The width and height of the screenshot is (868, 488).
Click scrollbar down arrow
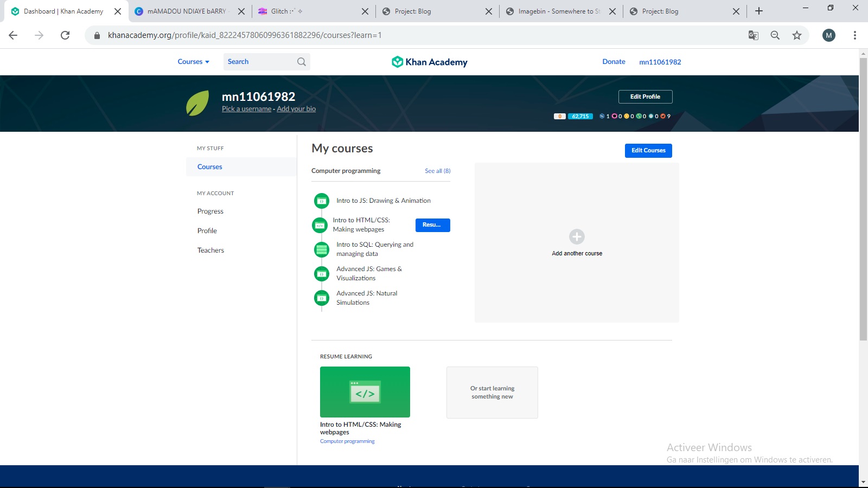click(863, 482)
